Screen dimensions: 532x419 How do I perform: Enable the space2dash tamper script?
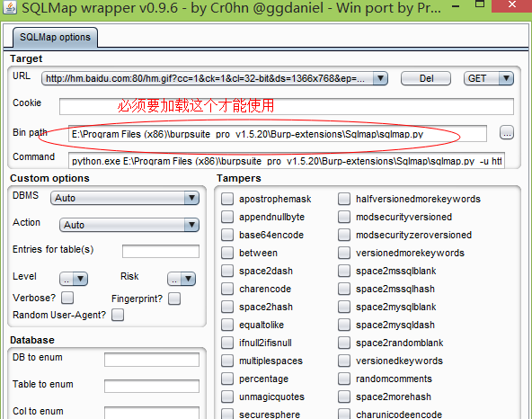tap(227, 271)
